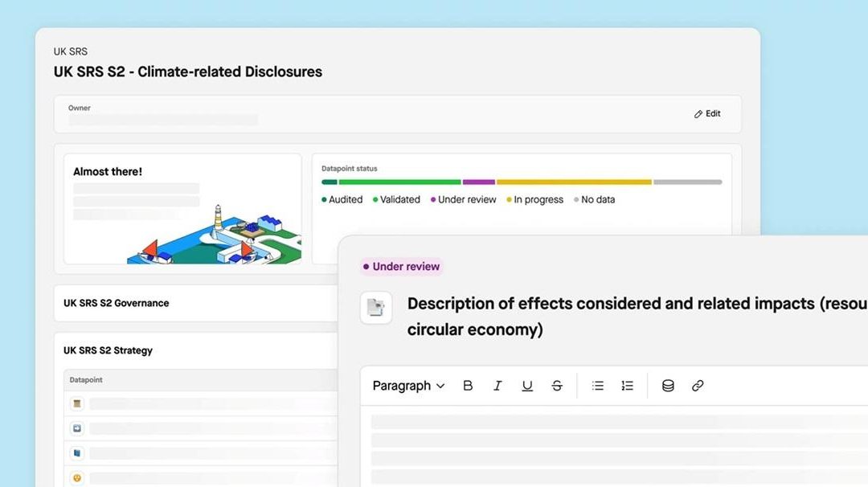Screen dimensions: 868x487
Task: Toggle Bold formatting in editor toolbar
Action: point(468,386)
